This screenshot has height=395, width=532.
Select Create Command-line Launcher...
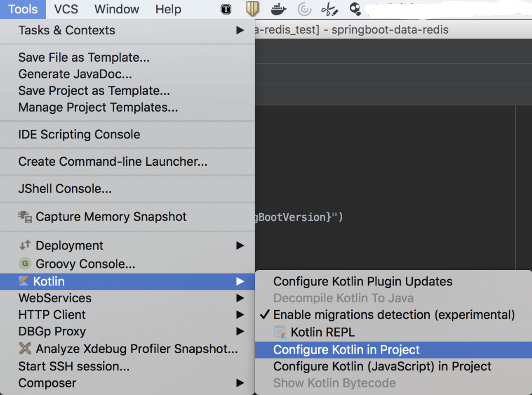(127, 162)
